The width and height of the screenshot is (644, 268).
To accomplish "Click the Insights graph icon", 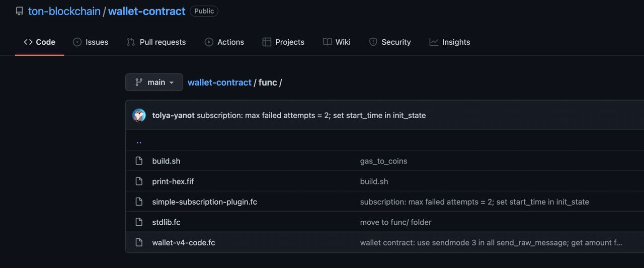I will click(434, 42).
